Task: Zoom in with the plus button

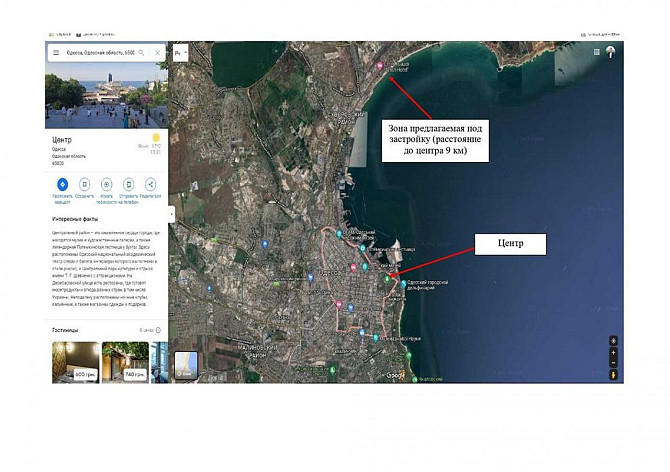Action: (614, 353)
